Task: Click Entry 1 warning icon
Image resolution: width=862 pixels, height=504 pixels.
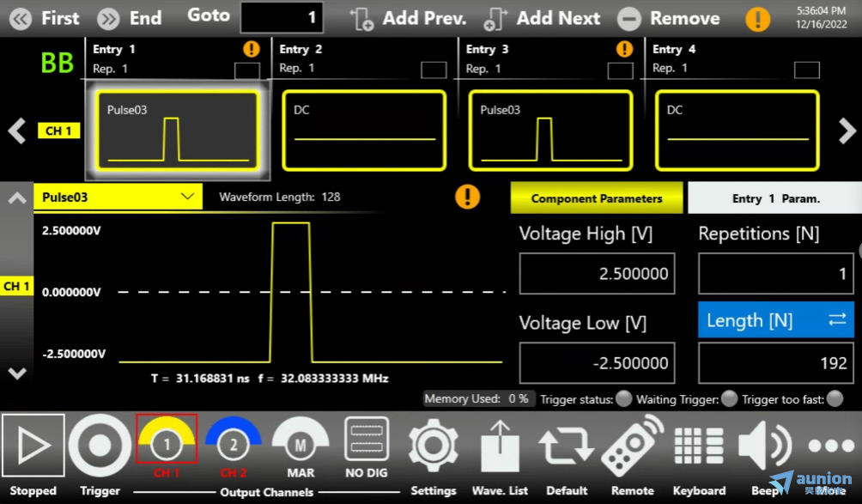Action: click(x=252, y=49)
